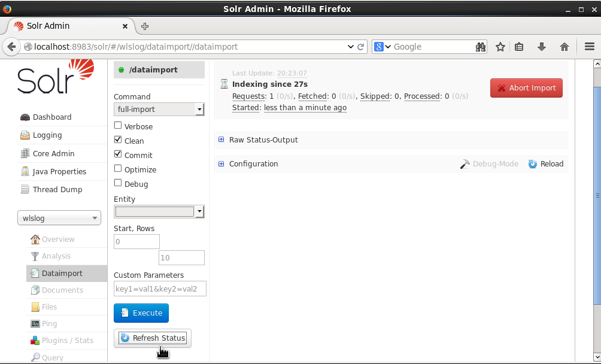
Task: View the Thread Dump
Action: tap(57, 189)
